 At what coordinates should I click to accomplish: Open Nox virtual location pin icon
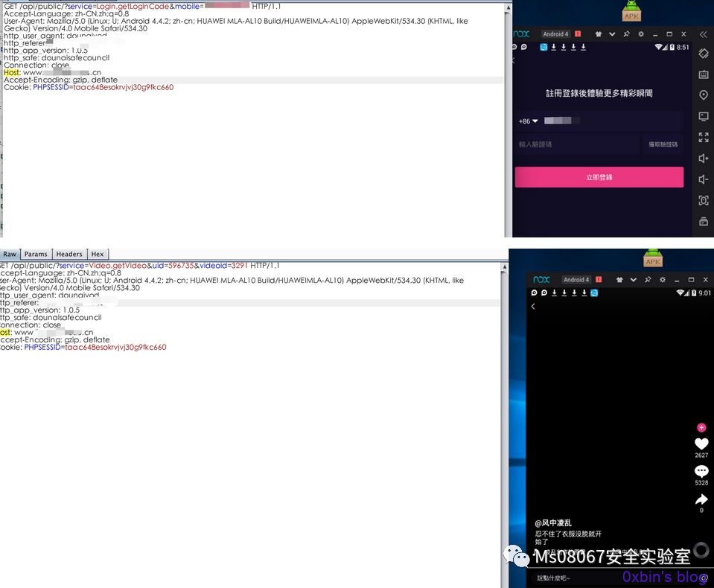pos(704,95)
